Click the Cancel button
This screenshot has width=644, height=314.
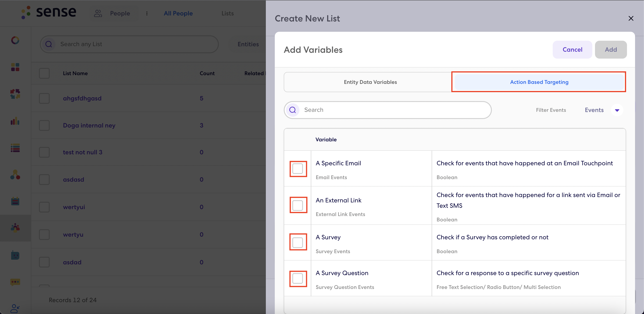[572, 49]
